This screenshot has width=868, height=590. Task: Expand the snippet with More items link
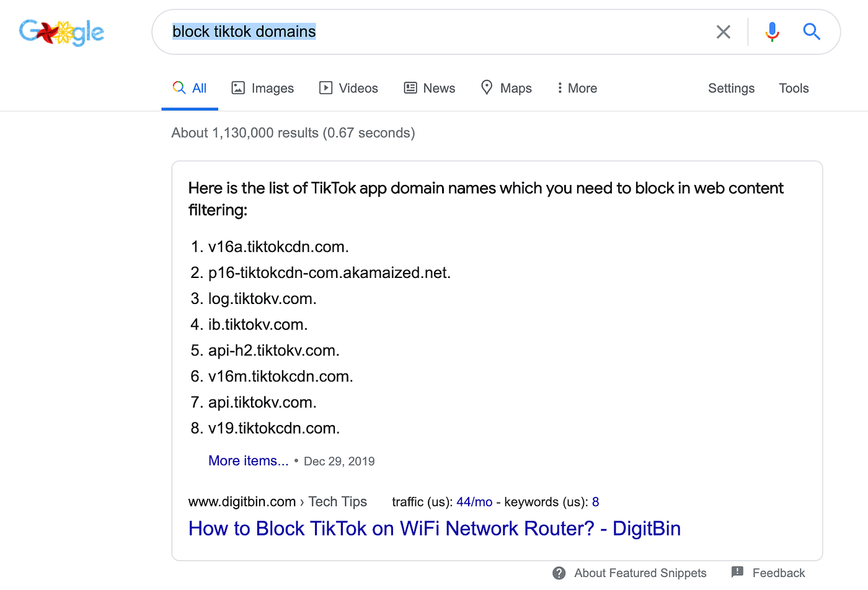(248, 460)
